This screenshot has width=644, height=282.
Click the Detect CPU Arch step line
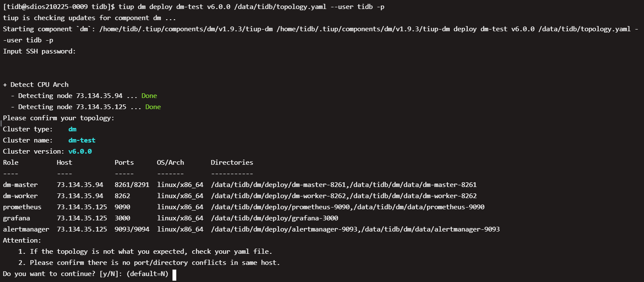pyautogui.click(x=36, y=84)
